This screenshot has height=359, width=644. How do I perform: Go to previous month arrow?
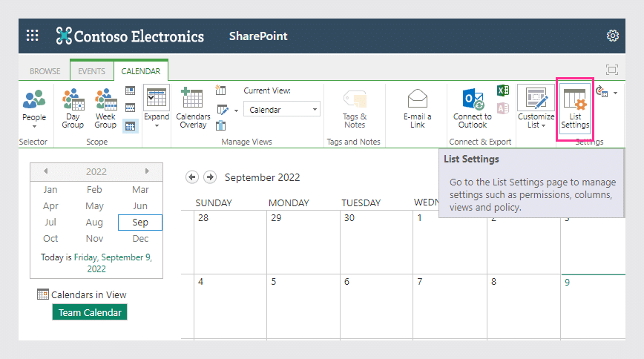click(x=192, y=177)
